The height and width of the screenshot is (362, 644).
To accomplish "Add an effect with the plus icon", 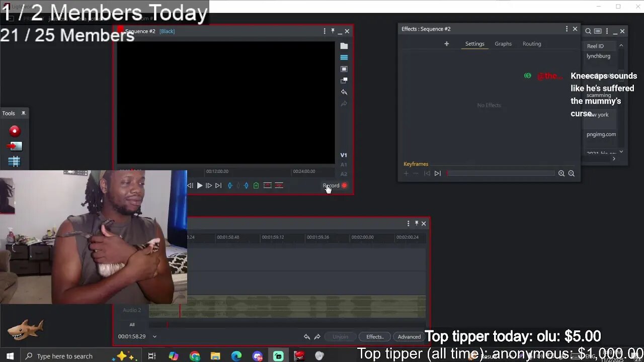I will [x=446, y=44].
